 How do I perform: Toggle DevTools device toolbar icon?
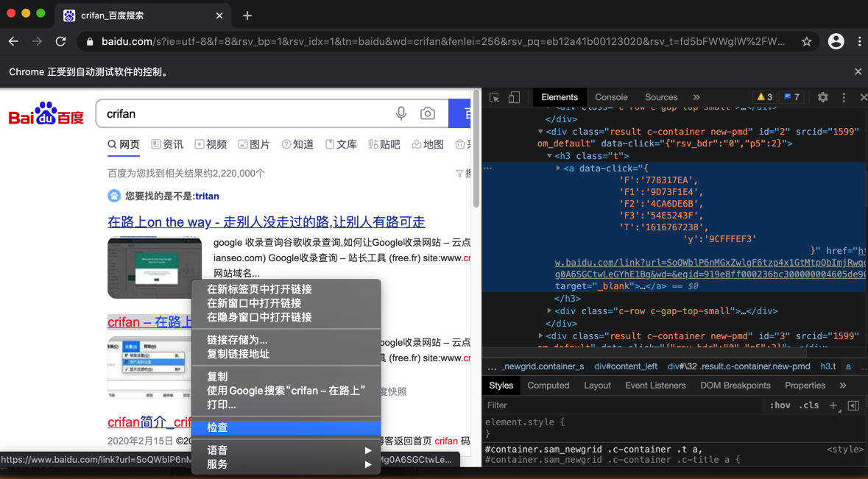[x=515, y=97]
